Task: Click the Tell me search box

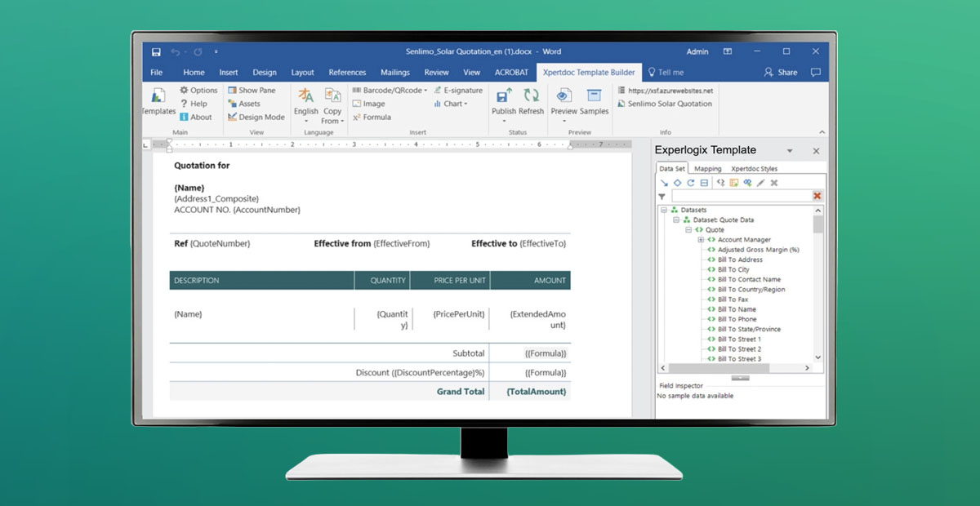Action: (665, 73)
